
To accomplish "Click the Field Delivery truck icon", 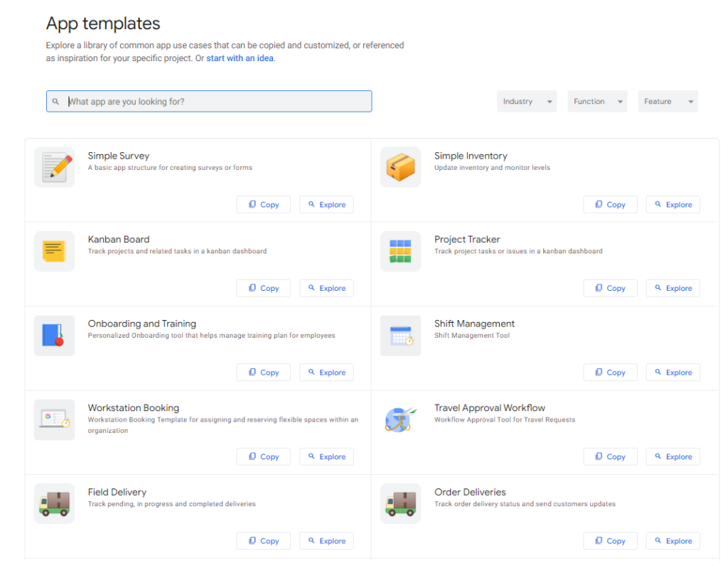I will [x=54, y=503].
